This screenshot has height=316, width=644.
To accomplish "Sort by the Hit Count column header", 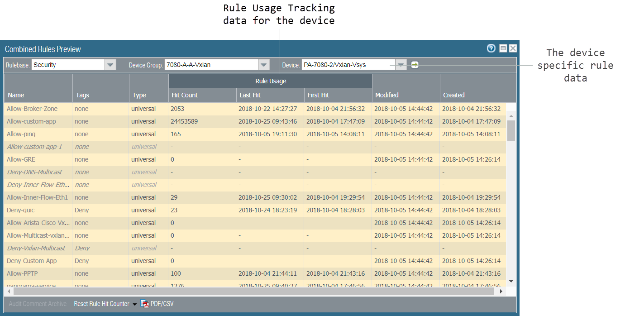I will pos(185,95).
